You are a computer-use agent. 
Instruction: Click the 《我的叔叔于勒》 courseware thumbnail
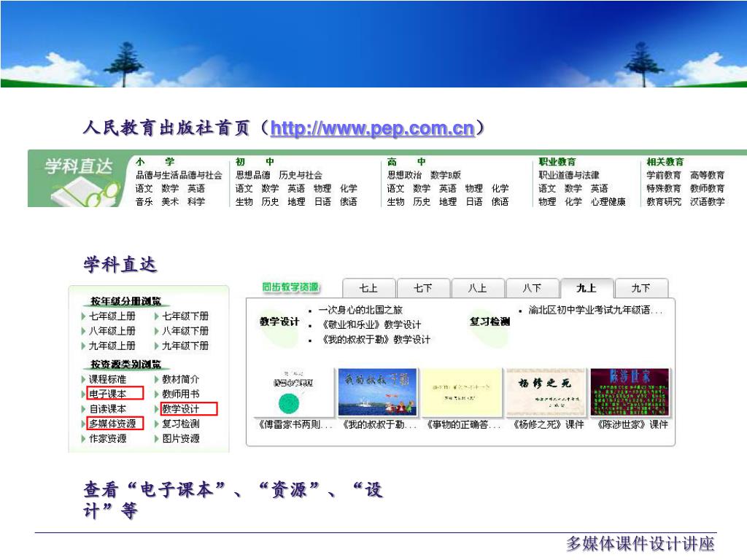coord(377,392)
